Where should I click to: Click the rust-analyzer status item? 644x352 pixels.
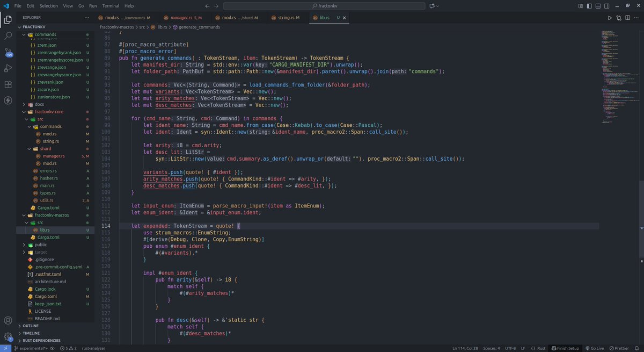tap(93, 348)
